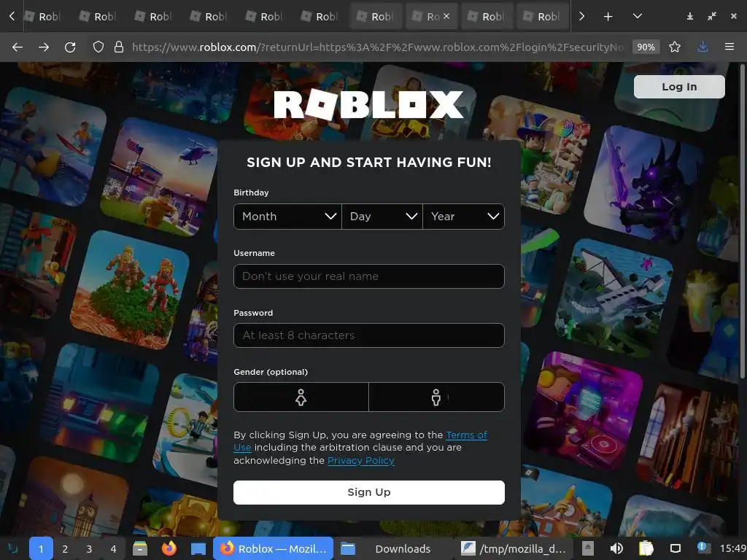This screenshot has height=560, width=747.
Task: Open the birthday Day dropdown
Action: click(x=382, y=217)
